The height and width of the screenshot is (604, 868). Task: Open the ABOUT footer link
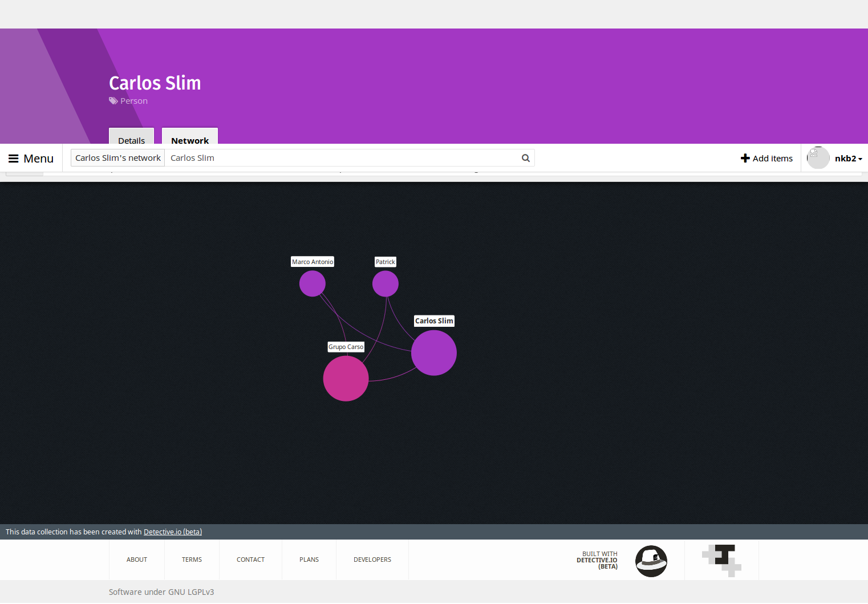pos(137,560)
